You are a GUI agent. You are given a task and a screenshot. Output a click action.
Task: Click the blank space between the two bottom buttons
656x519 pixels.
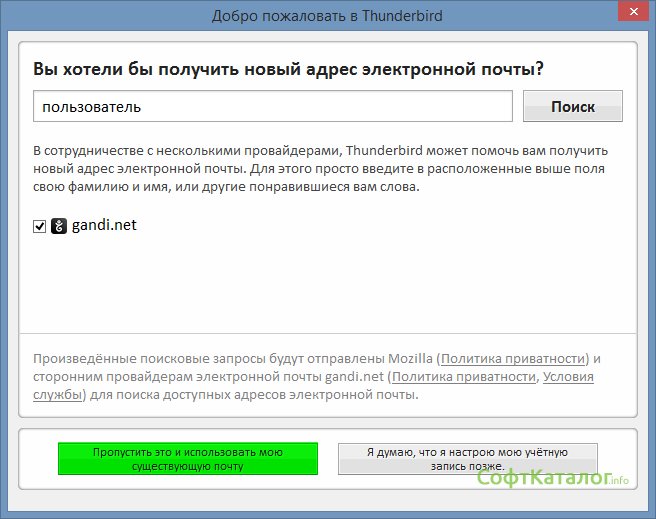pyautogui.click(x=328, y=459)
